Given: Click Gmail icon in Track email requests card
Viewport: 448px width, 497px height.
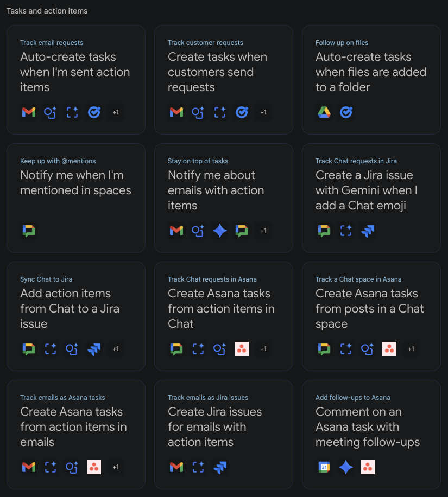Looking at the screenshot, I should (29, 112).
